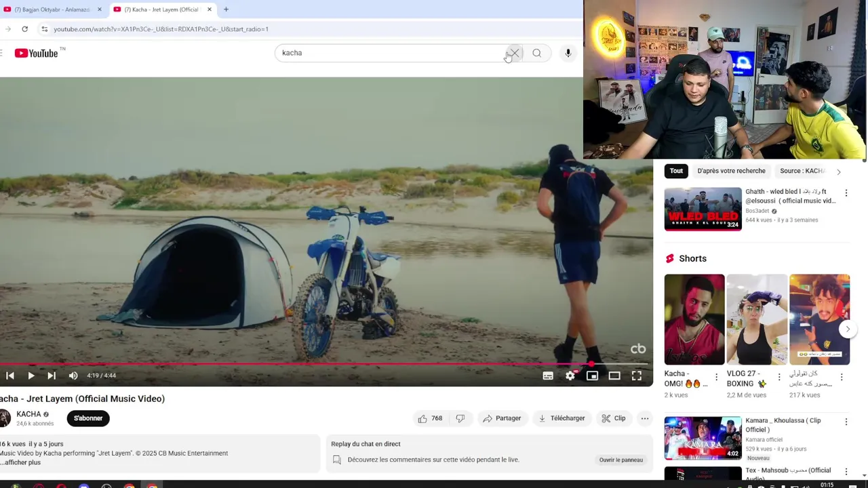Click the chat replay comment icon
Viewport: 868px width, 488px height.
tap(336, 460)
